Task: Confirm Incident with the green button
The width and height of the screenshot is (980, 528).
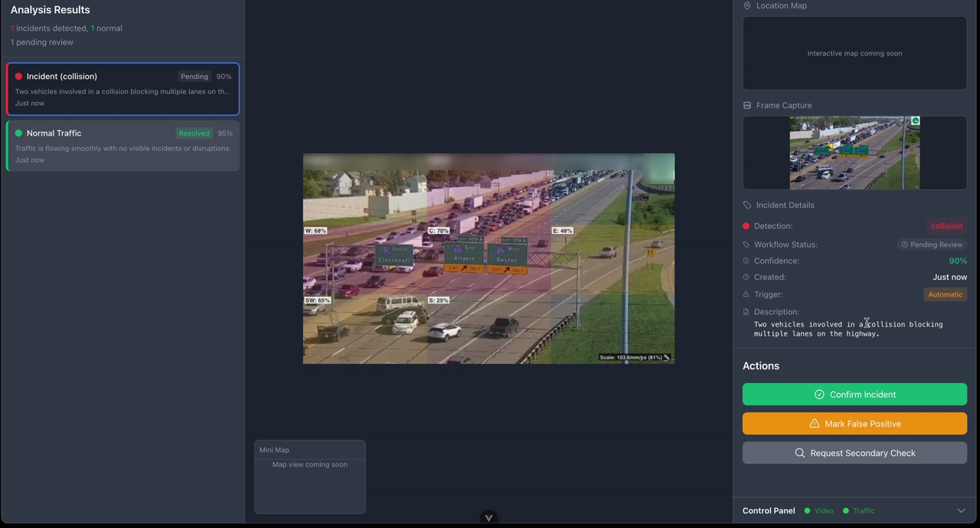Action: 854,395
